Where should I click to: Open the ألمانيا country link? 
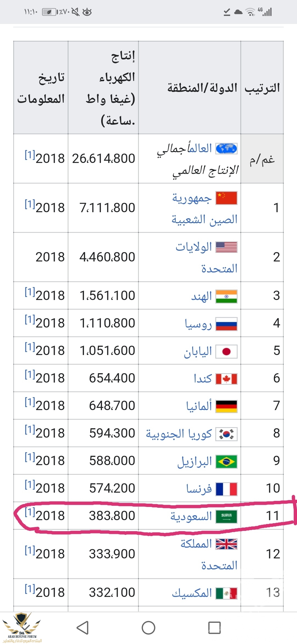click(x=199, y=406)
